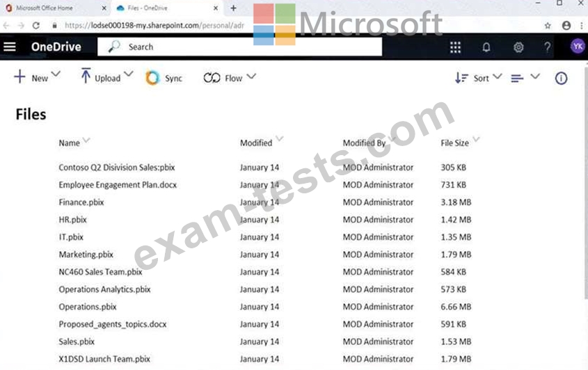The image size is (588, 370).
Task: Close the Files - OneDrive tab
Action: click(216, 8)
